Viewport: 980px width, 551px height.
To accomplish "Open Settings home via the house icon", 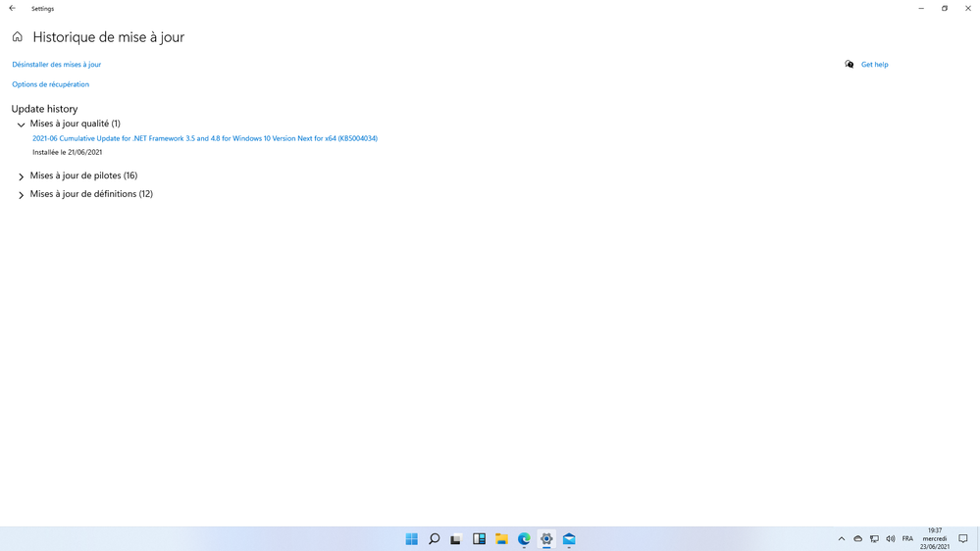I will point(18,37).
